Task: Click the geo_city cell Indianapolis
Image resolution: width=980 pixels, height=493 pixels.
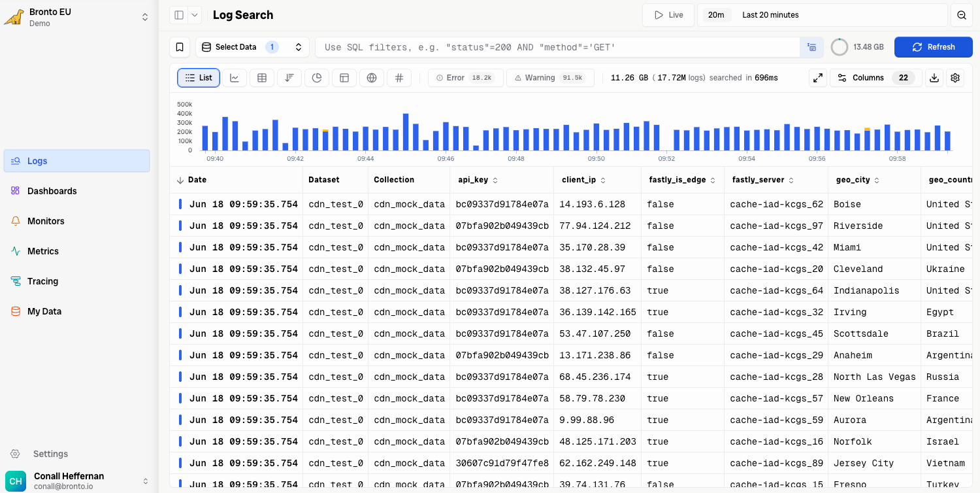Action: 866,290
